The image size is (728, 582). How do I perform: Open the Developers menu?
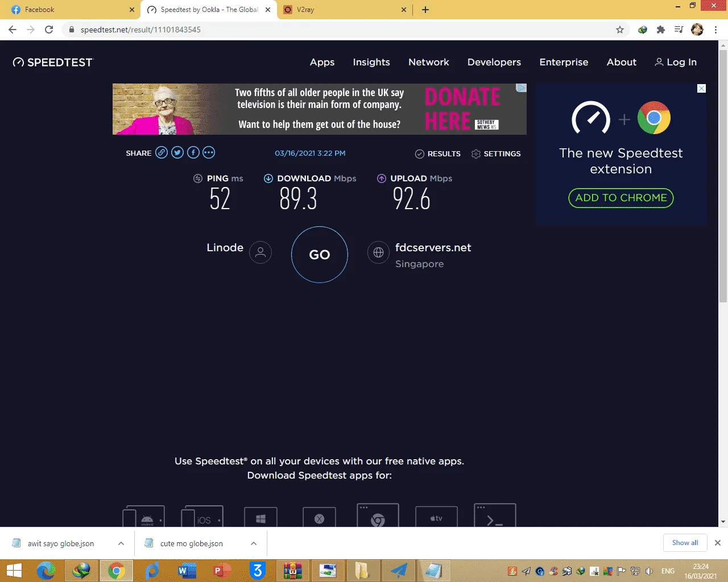tap(494, 62)
